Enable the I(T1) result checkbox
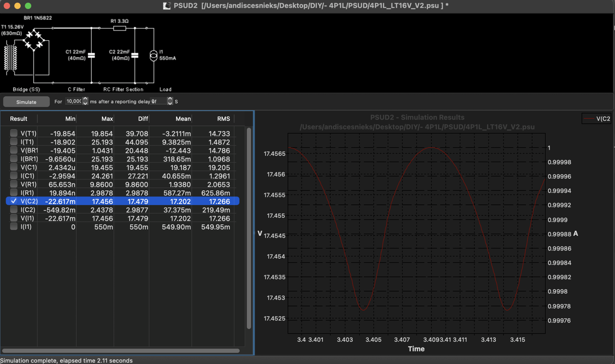The image size is (615, 364). [14, 141]
